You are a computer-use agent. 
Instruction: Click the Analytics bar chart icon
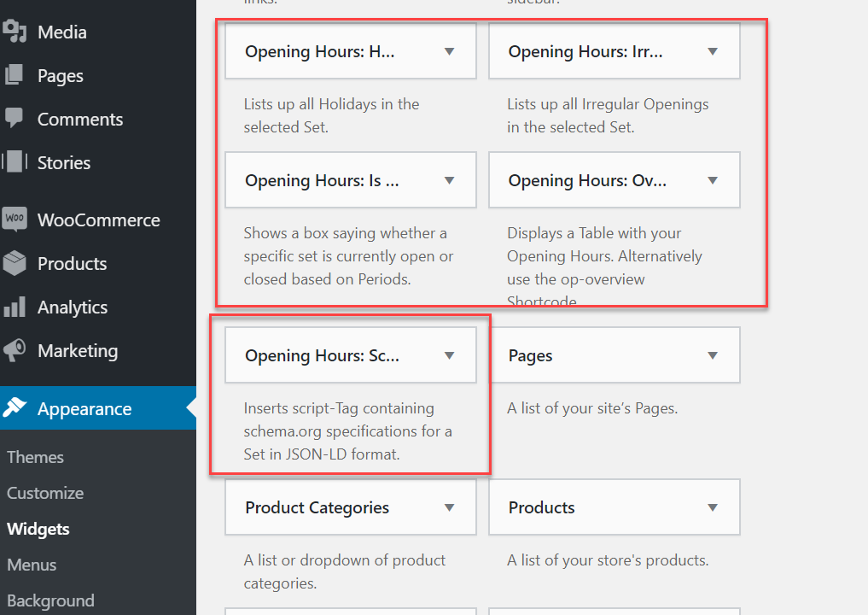point(15,307)
